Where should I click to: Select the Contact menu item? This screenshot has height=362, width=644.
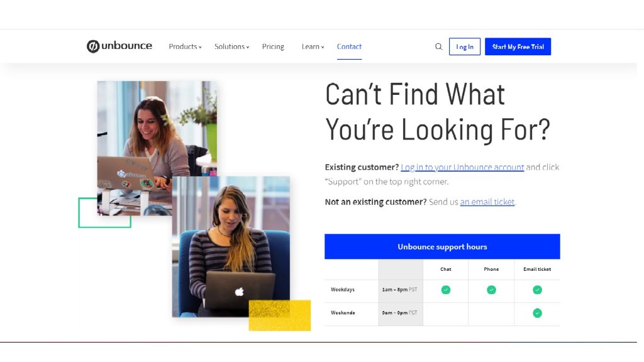click(x=349, y=47)
